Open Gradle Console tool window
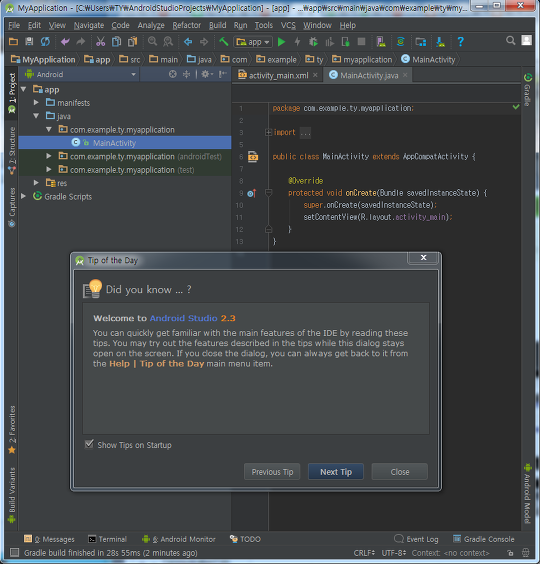The width and height of the screenshot is (540, 564). point(484,539)
